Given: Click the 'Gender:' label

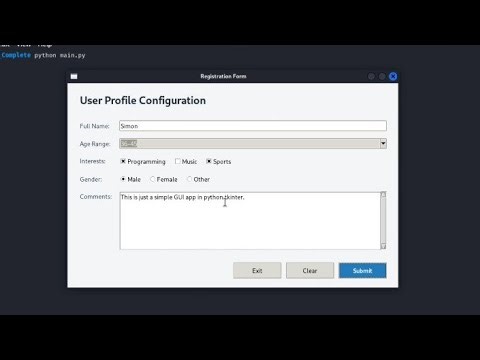Looking at the screenshot, I should pyautogui.click(x=91, y=179).
